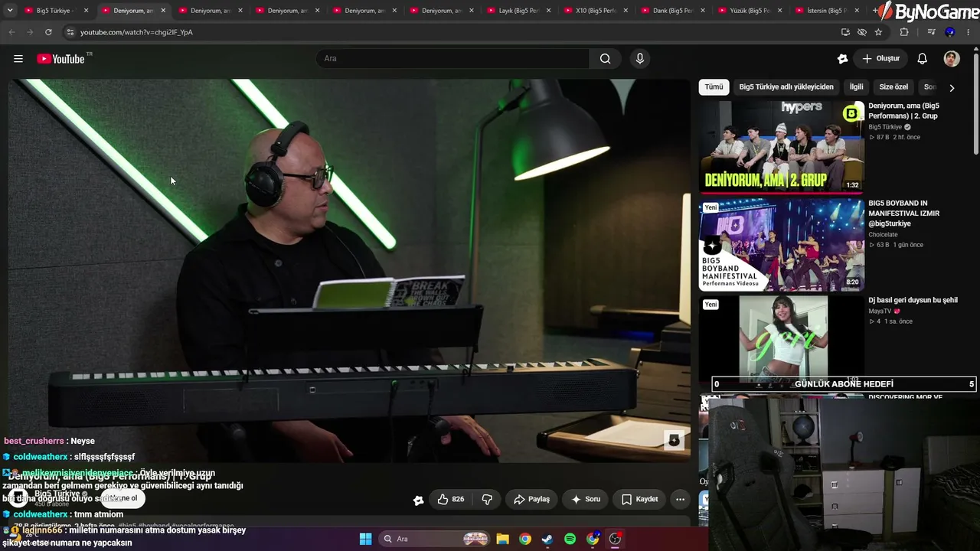This screenshot has height=551, width=980.
Task: Open the Oluştur create menu
Action: click(881, 59)
